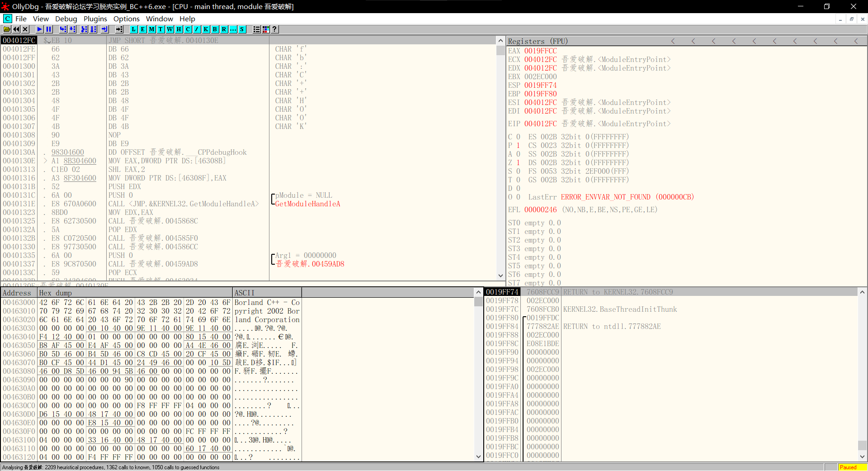This screenshot has height=471, width=868.
Task: Open the Plugins menu
Action: pos(95,19)
